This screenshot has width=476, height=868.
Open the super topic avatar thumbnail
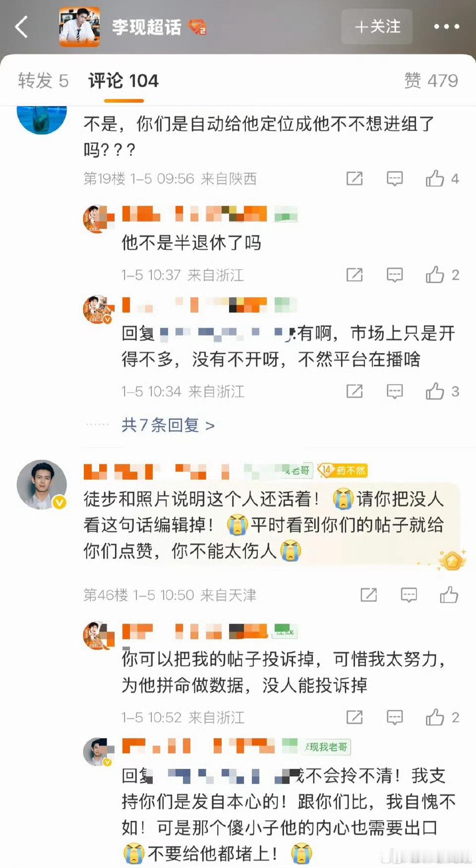click(79, 27)
